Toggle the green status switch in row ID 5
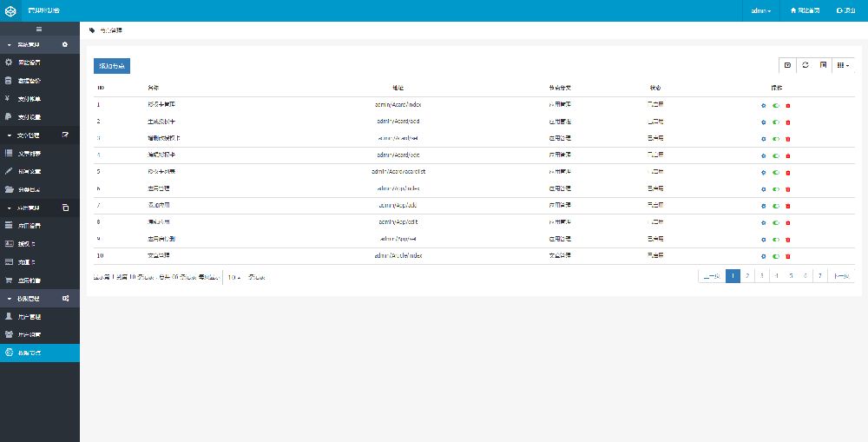 tap(775, 172)
